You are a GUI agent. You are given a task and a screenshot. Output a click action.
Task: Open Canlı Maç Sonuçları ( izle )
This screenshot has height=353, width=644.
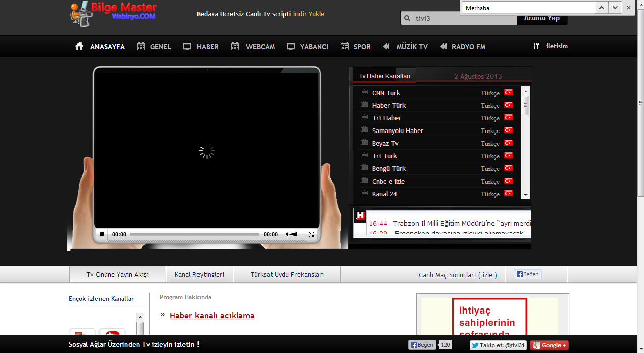click(458, 275)
